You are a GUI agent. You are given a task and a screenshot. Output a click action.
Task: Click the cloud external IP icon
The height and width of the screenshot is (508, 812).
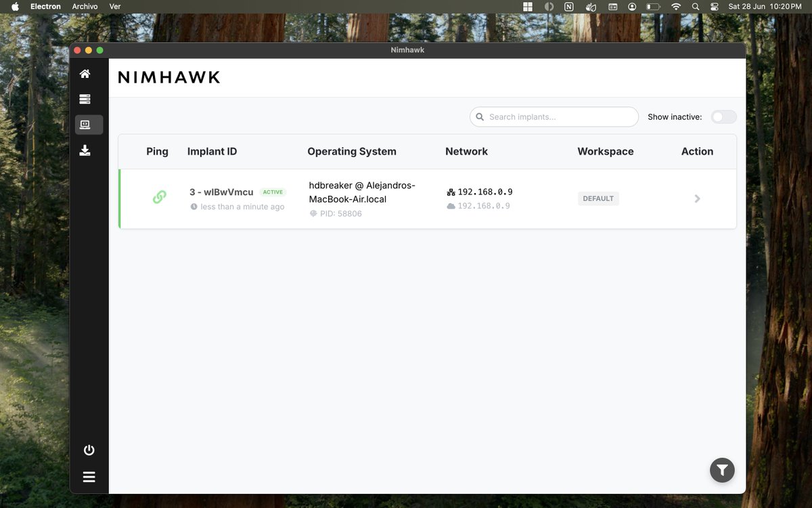tap(451, 206)
